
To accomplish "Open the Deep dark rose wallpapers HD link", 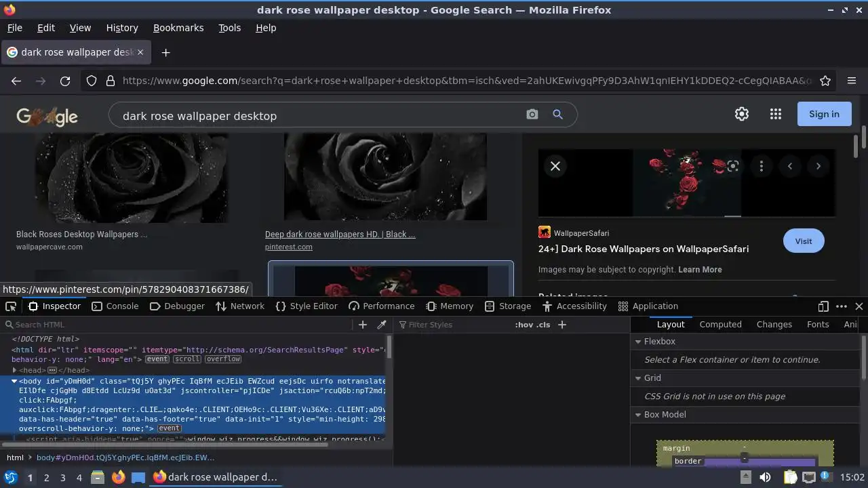I will pyautogui.click(x=340, y=235).
